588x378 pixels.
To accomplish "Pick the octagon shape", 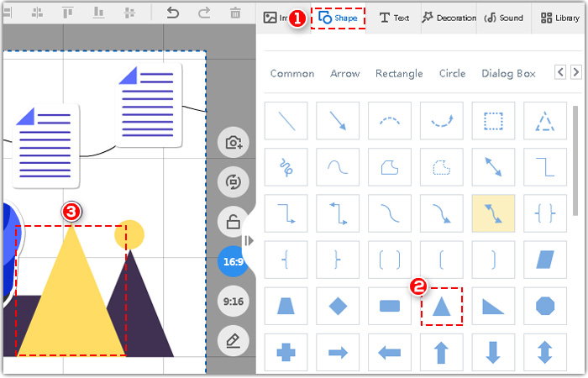I will 545,306.
